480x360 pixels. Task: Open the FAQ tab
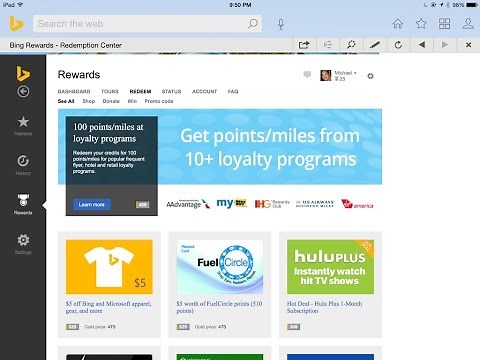[x=233, y=91]
